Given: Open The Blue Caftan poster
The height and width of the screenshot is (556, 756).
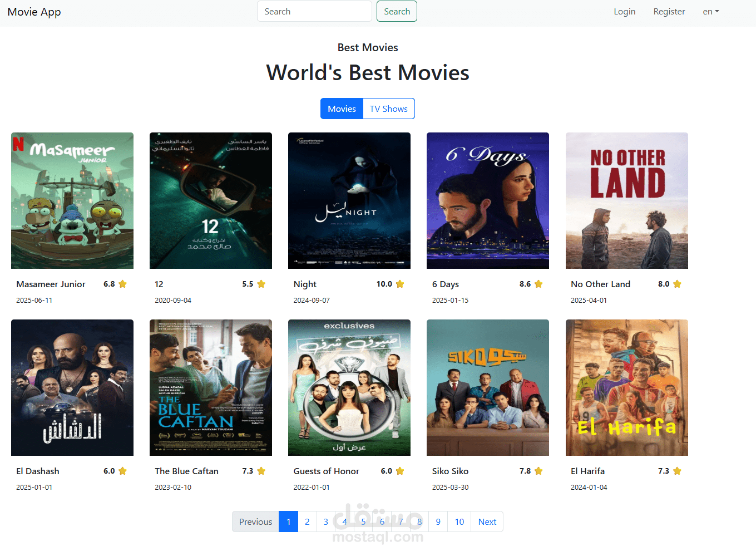Looking at the screenshot, I should point(211,387).
